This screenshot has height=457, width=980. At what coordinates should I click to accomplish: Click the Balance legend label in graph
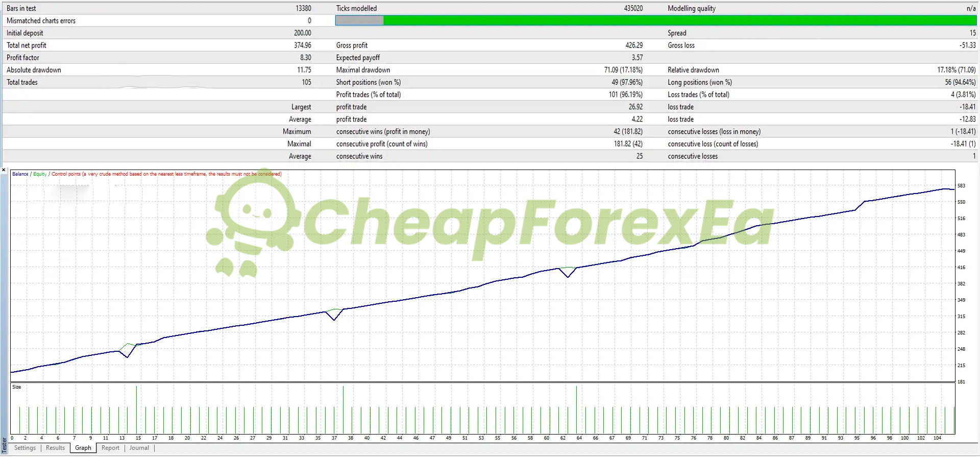point(20,174)
